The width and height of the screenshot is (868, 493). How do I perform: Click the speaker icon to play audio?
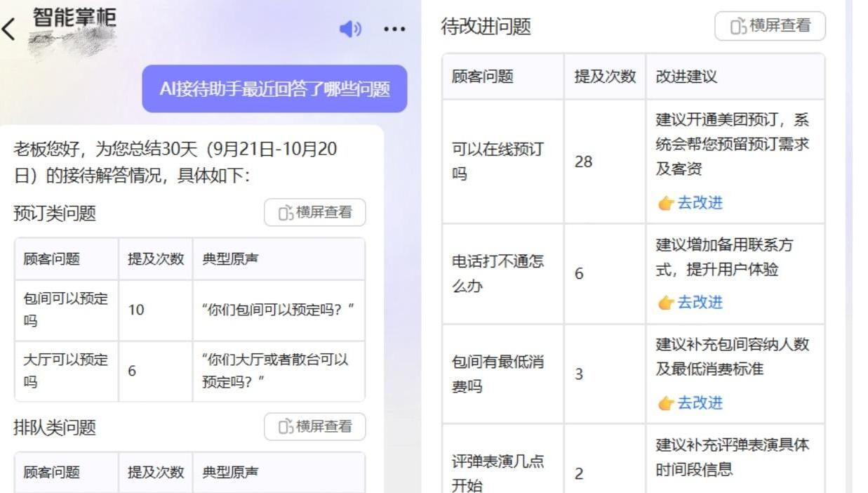coord(349,29)
